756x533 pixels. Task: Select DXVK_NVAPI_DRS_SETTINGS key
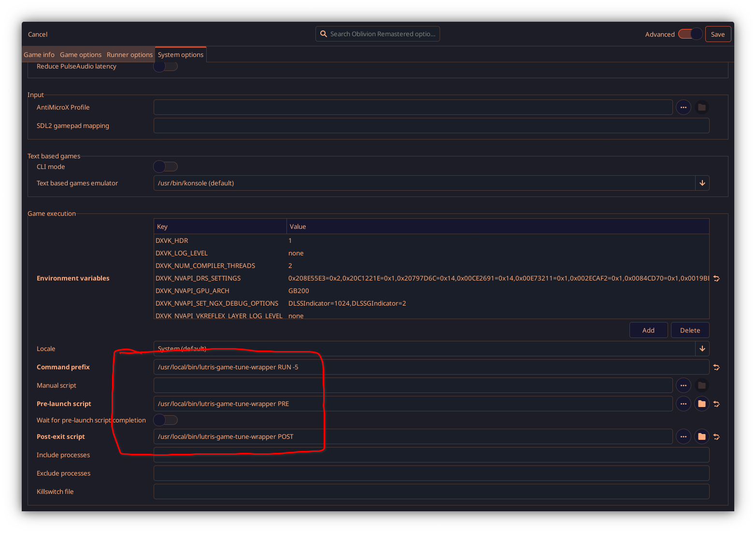point(198,278)
